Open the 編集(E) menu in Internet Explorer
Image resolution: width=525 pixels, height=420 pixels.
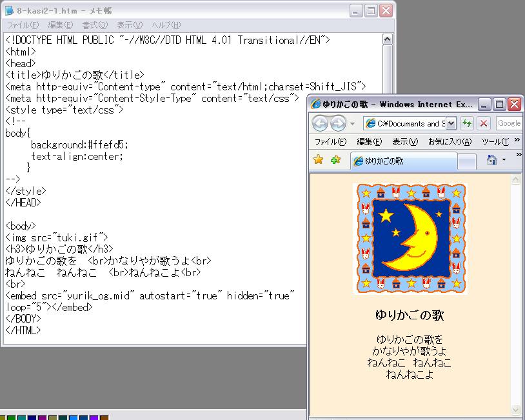369,142
